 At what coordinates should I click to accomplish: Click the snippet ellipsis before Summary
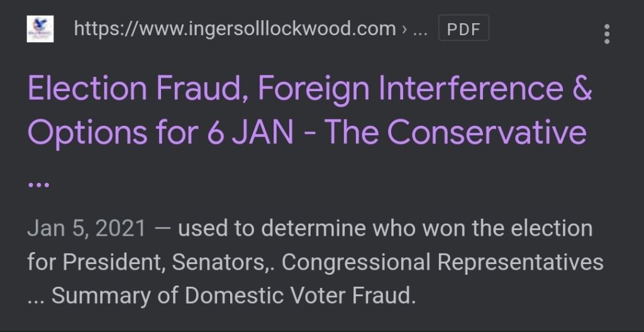click(37, 296)
